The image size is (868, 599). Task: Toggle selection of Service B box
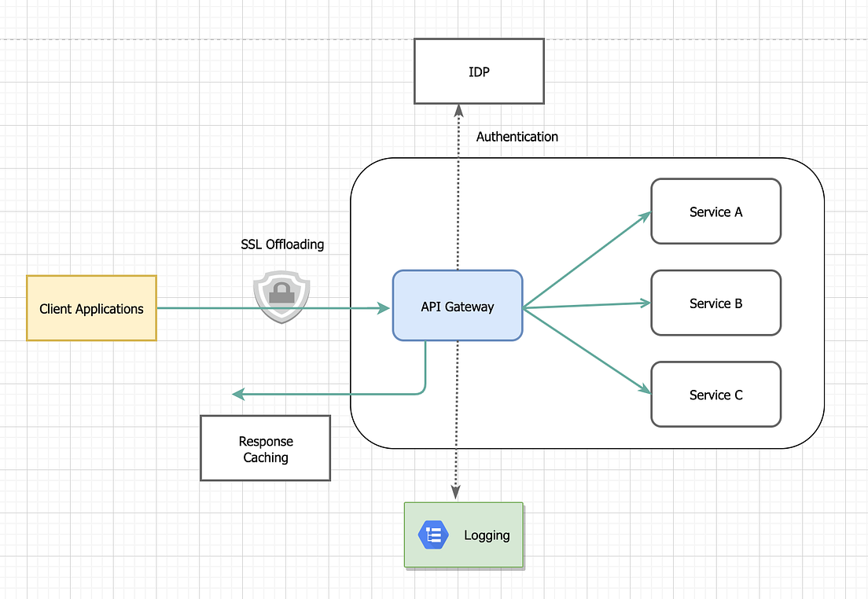715,303
